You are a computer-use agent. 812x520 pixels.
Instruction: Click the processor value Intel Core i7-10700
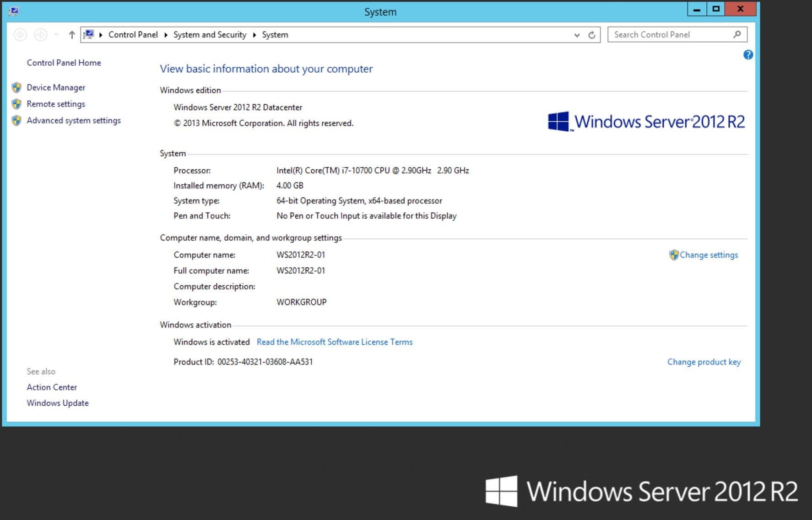(373, 171)
